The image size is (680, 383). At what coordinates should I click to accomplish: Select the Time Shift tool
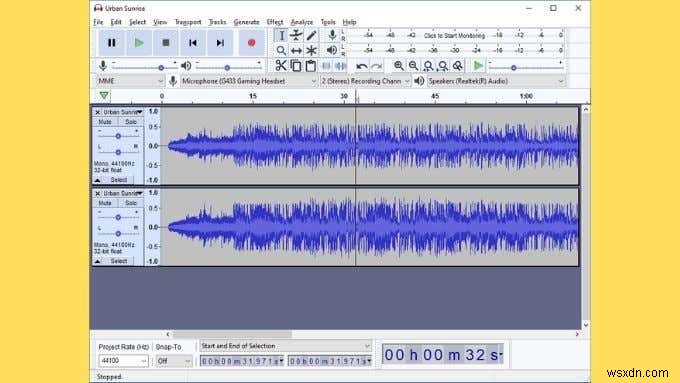[296, 51]
